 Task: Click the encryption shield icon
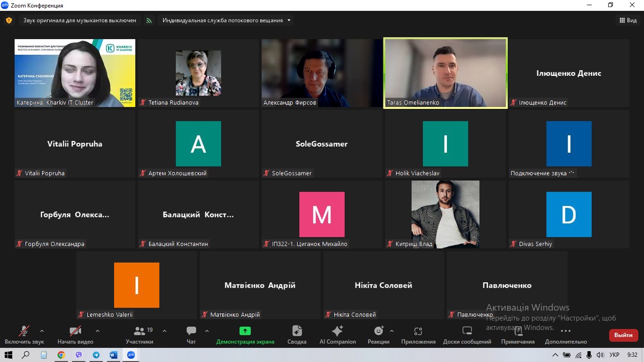coord(8,20)
